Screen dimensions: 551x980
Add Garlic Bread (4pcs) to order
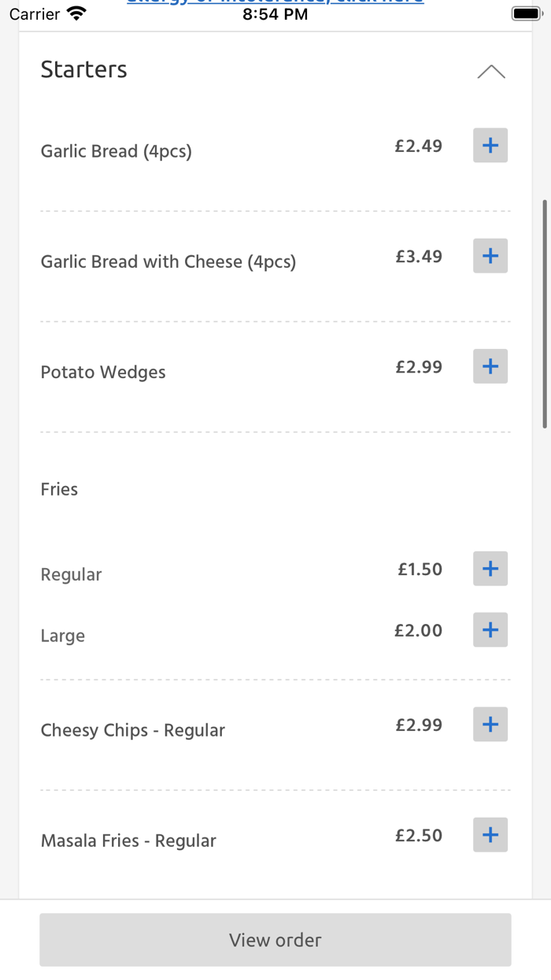point(490,145)
